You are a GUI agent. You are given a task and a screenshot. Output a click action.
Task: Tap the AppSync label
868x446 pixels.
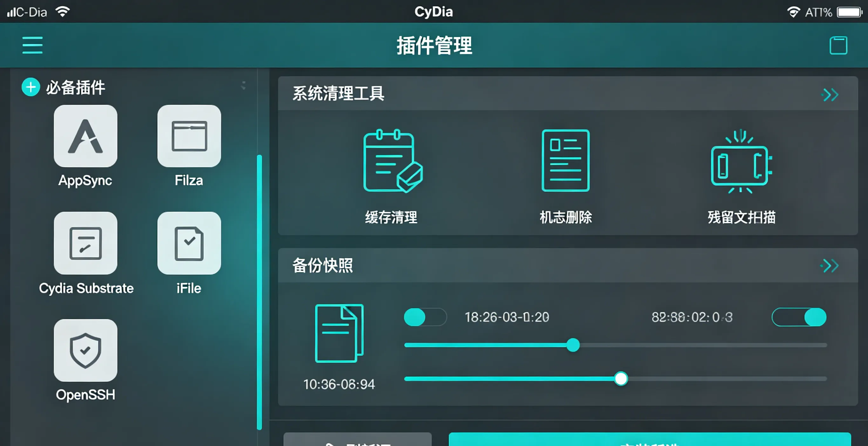85,181
